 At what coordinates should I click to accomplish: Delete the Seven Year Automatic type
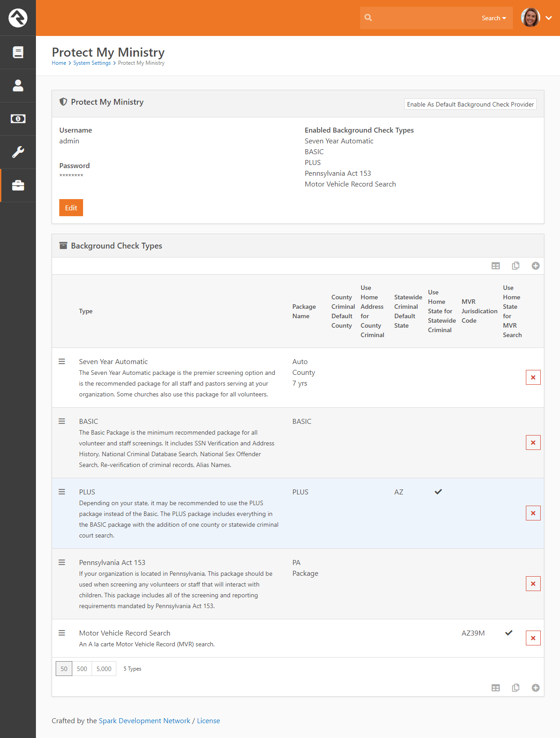click(533, 378)
